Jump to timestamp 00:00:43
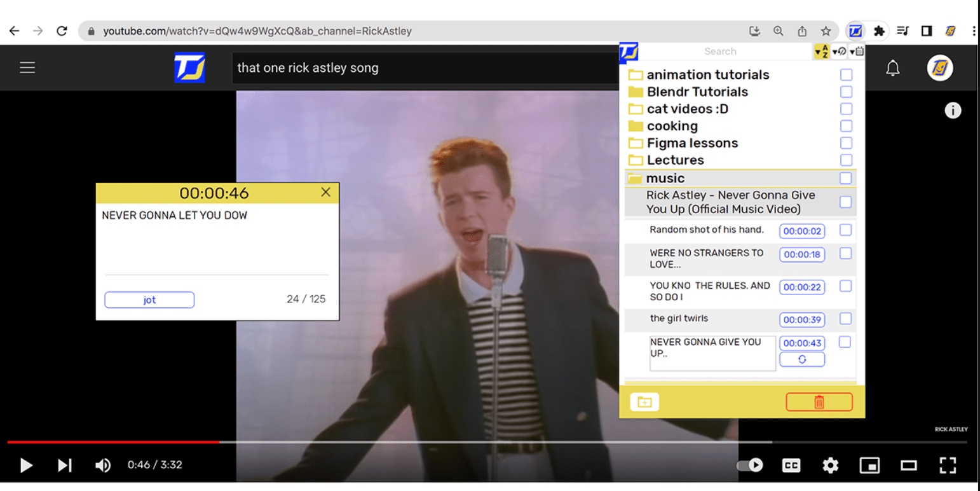980x491 pixels. point(802,343)
